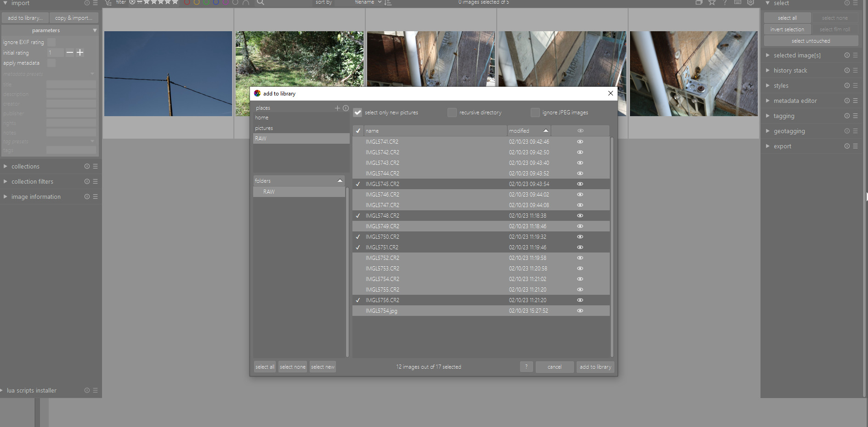Click select none in dialog
The image size is (868, 427).
click(x=292, y=367)
